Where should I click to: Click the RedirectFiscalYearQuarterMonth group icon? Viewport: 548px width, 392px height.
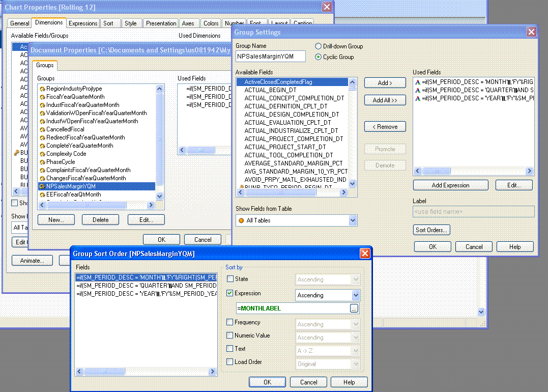click(42, 138)
